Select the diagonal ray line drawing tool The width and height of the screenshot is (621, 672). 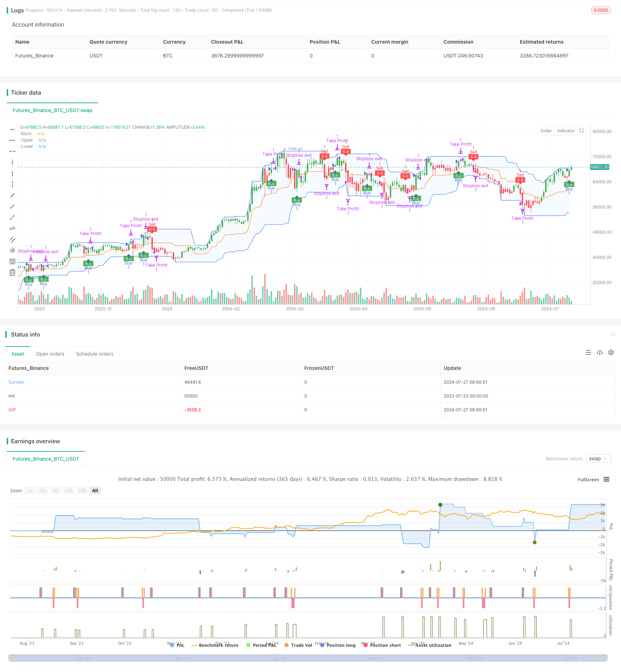12,206
